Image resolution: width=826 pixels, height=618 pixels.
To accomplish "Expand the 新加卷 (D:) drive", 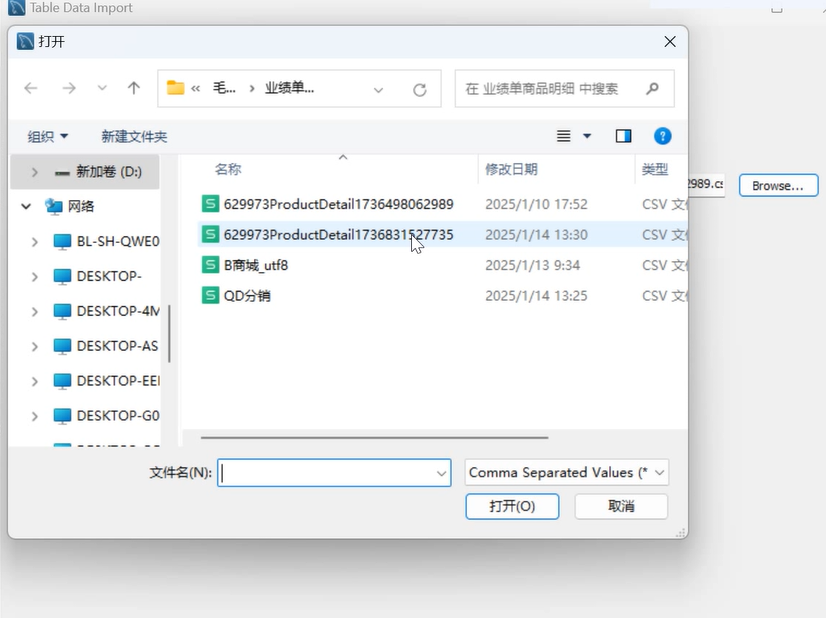I will click(x=34, y=172).
